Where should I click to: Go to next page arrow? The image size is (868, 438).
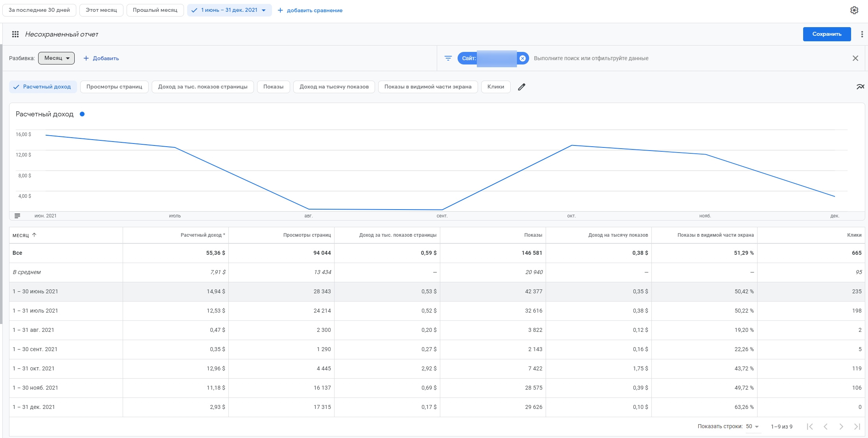click(x=841, y=427)
